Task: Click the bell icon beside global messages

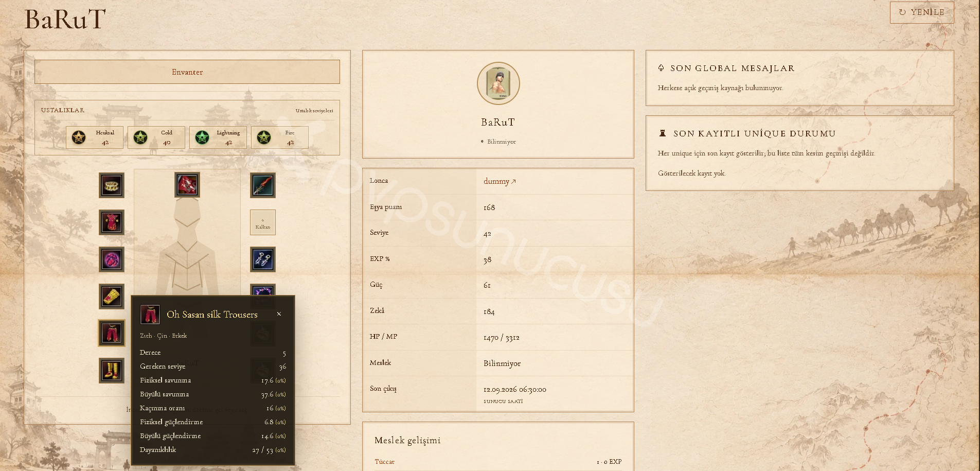Action: click(x=661, y=68)
